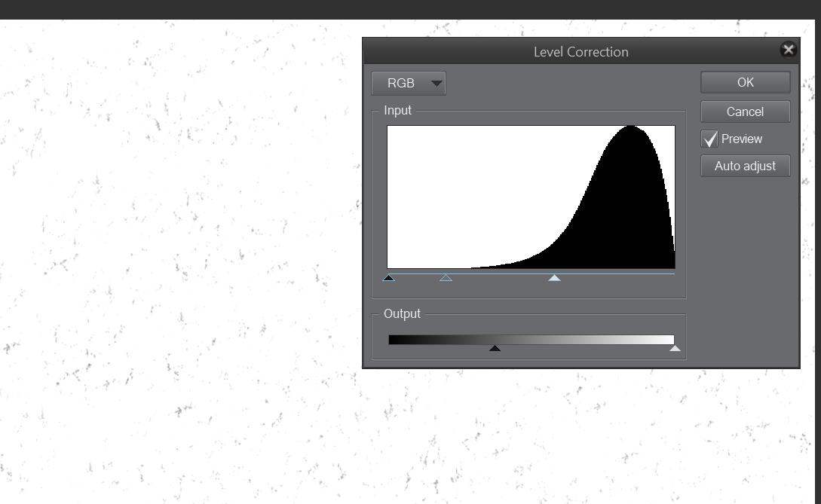Click the output gradient bar

click(532, 339)
